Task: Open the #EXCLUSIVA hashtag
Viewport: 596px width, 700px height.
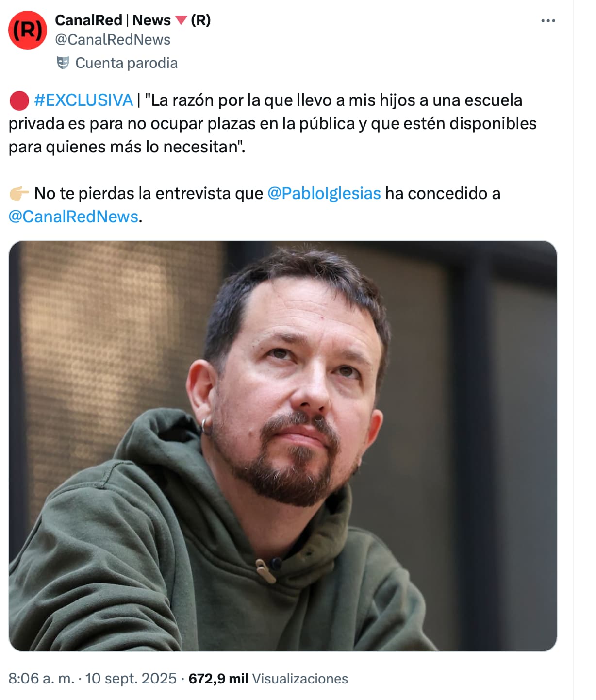Action: [x=83, y=100]
